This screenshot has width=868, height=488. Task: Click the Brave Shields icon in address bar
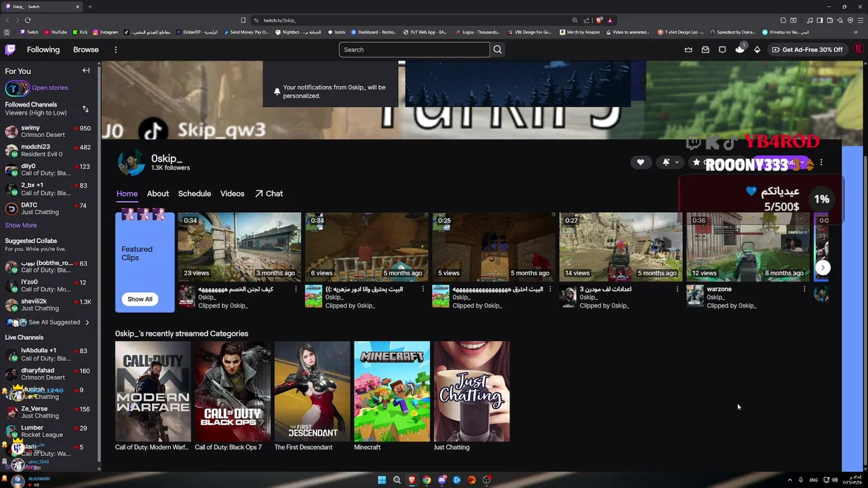point(599,20)
